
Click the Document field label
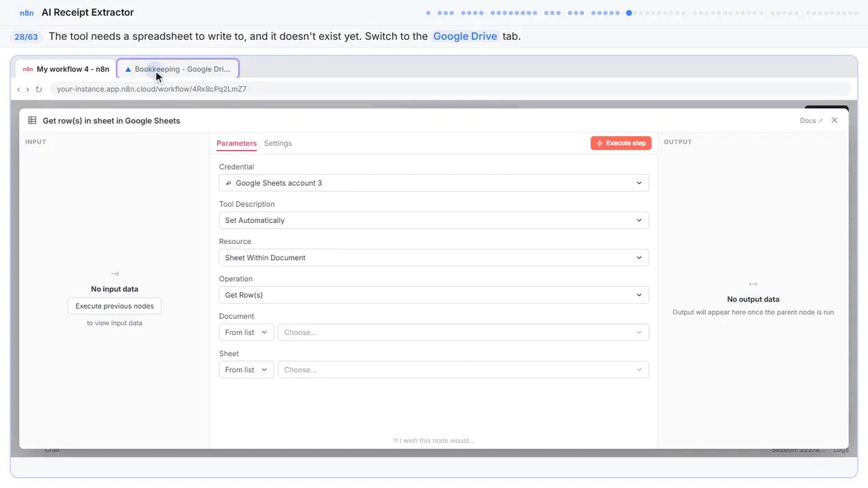237,316
